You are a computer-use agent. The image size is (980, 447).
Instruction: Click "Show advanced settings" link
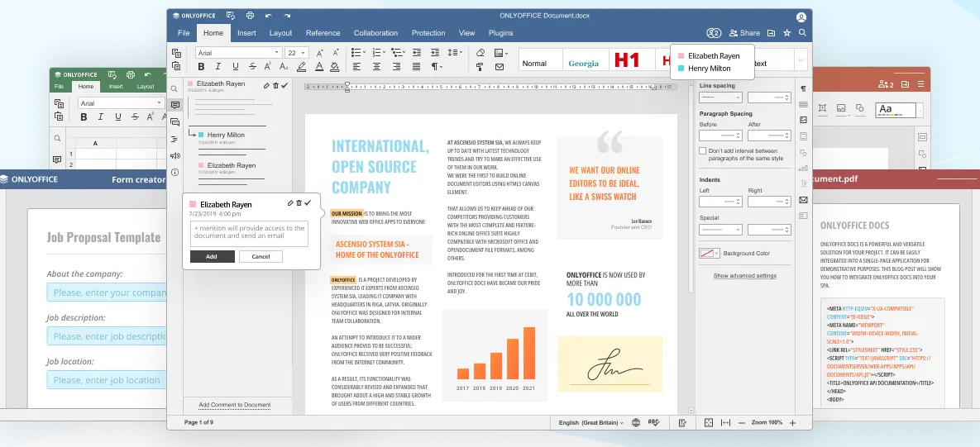pos(744,275)
